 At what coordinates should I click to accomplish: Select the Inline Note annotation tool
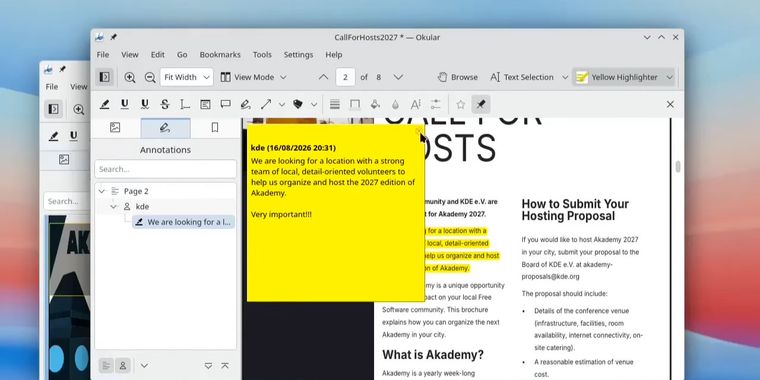tap(205, 104)
